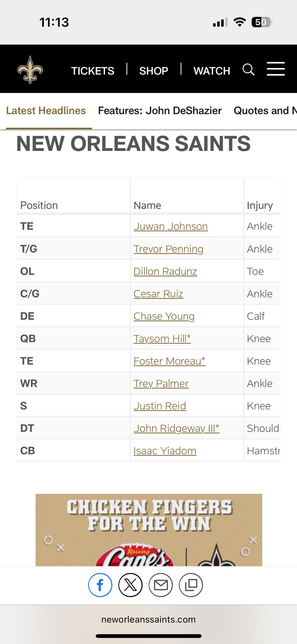297x644 pixels.
Task: Tap the neworleanssaints.com address bar
Action: point(148,619)
